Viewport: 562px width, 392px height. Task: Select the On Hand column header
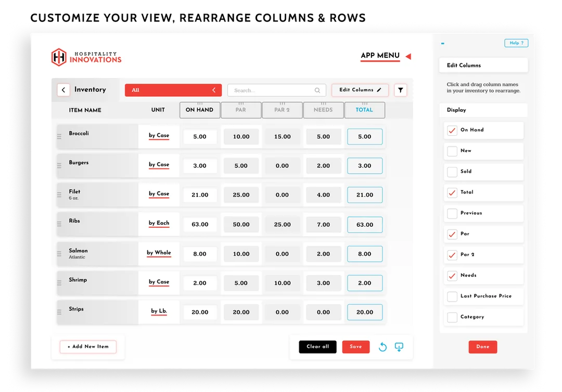point(200,110)
